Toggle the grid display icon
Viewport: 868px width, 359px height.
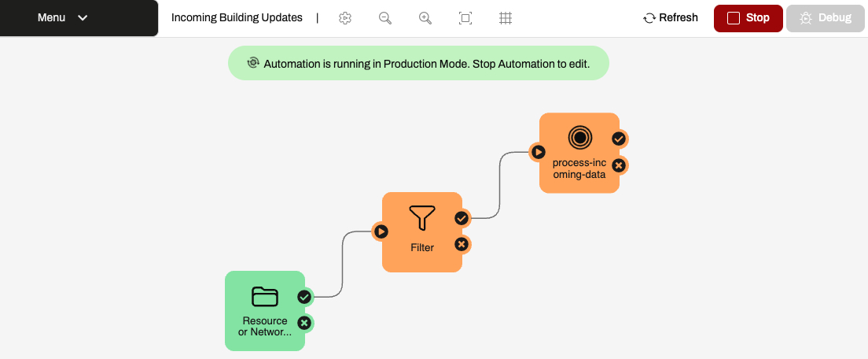click(506, 18)
